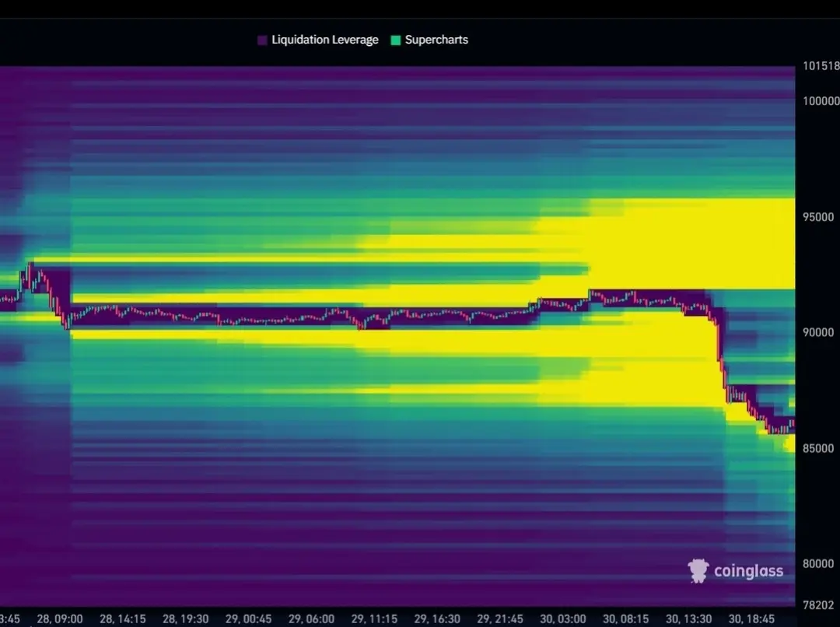Click the 29, 00:45 time label
This screenshot has height=627, width=840.
pyautogui.click(x=249, y=619)
